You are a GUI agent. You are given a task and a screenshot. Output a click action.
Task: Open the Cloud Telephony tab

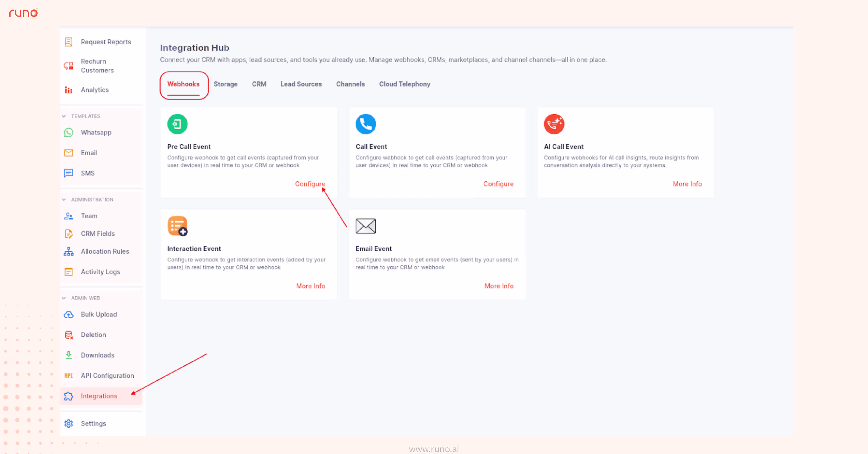(404, 84)
